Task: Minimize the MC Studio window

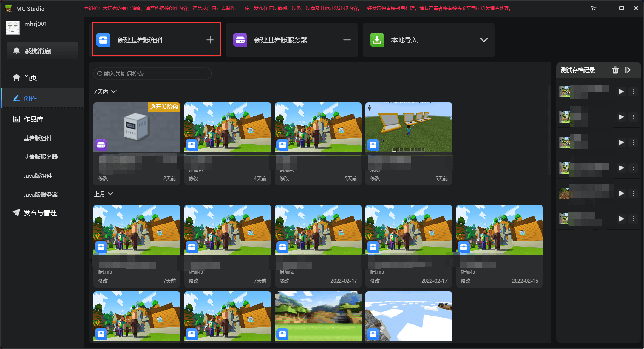Action: click(608, 8)
